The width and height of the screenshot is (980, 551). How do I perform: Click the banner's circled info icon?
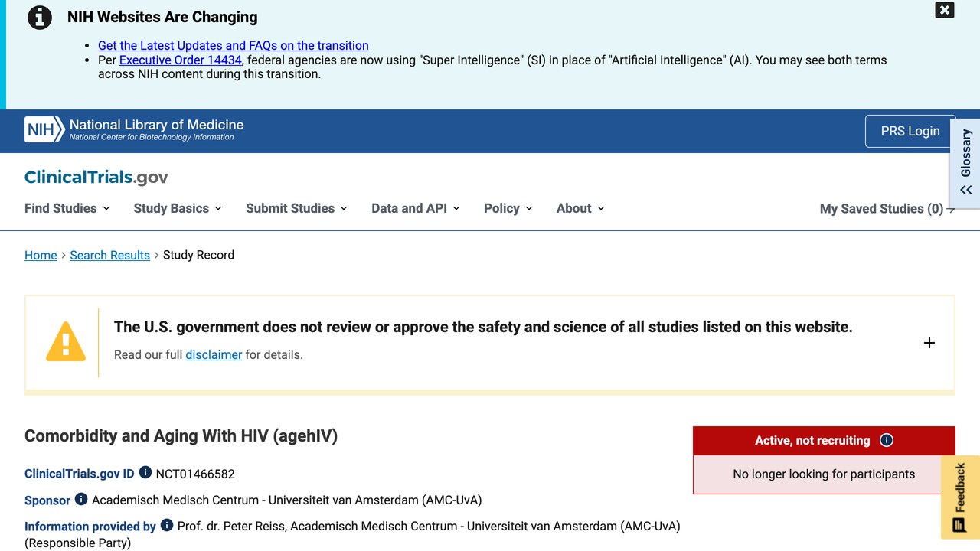(x=40, y=17)
